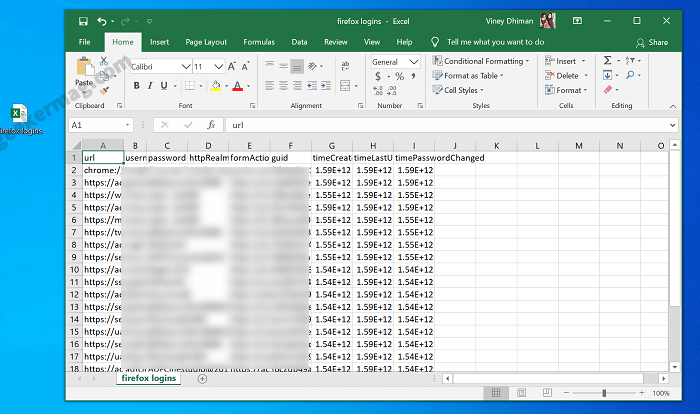This screenshot has height=414, width=700.
Task: Click the Merge and Center icon
Action: click(345, 86)
